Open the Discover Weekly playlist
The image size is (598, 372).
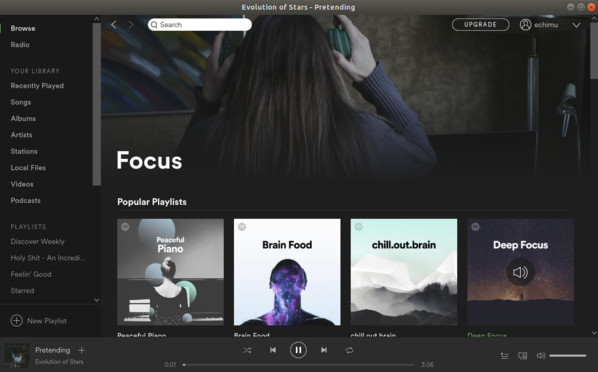point(37,242)
